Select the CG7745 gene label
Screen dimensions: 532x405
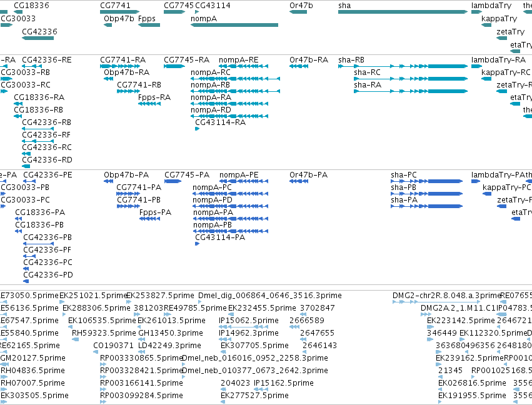click(179, 6)
